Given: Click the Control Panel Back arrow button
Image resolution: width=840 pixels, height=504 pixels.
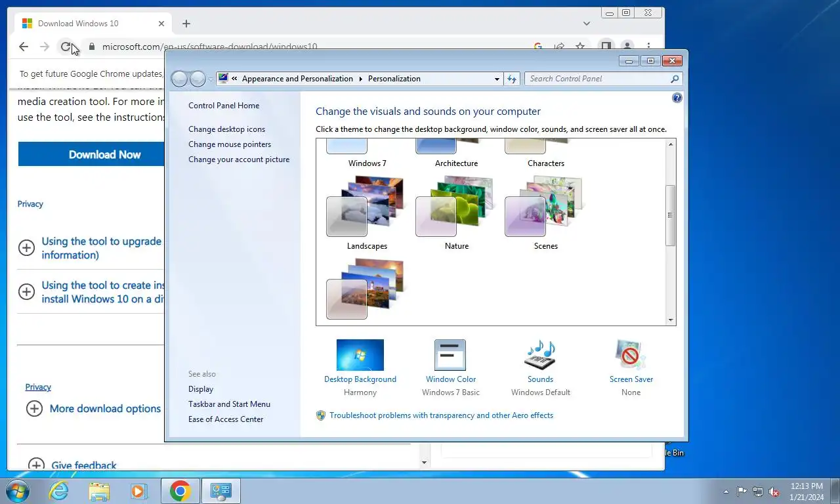Looking at the screenshot, I should [179, 79].
